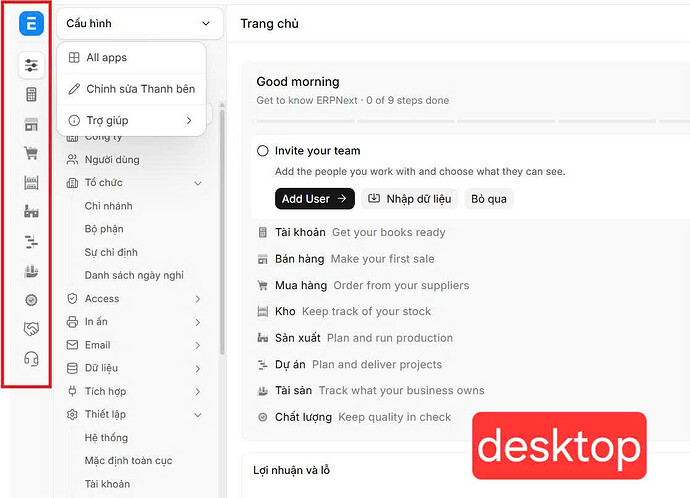Expand the Email section chevron
690x498 pixels.
198,345
